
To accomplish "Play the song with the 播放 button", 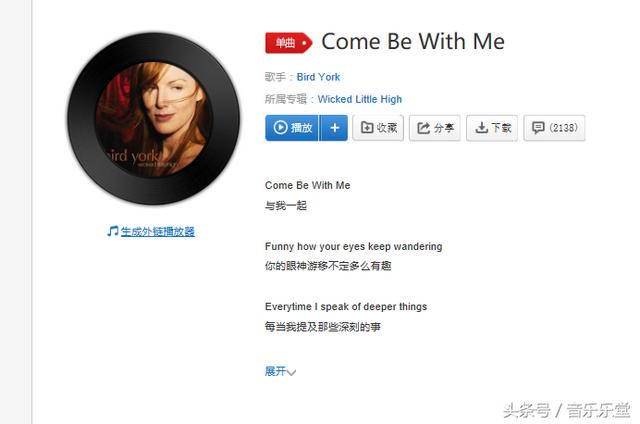I will point(292,128).
